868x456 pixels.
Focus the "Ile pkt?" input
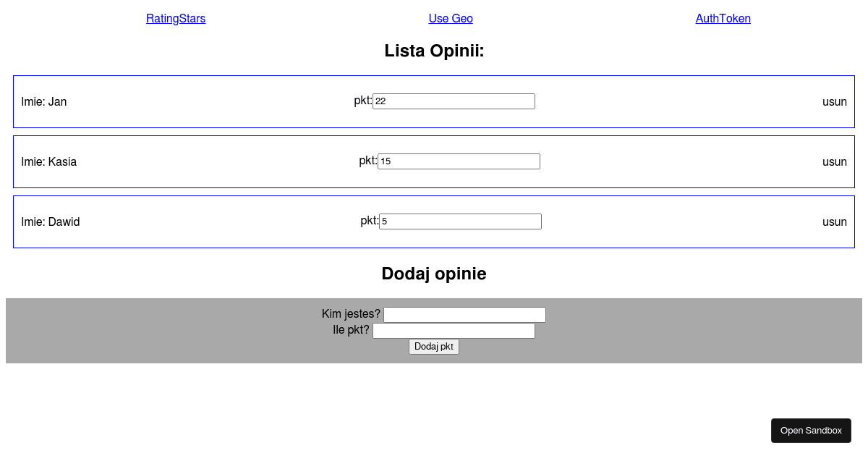(x=454, y=331)
